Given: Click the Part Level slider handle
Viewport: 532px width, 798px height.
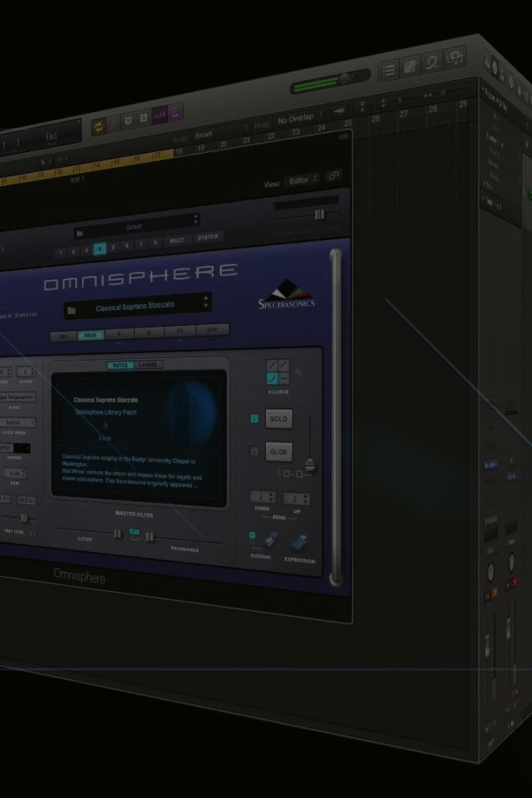Looking at the screenshot, I should click(24, 518).
